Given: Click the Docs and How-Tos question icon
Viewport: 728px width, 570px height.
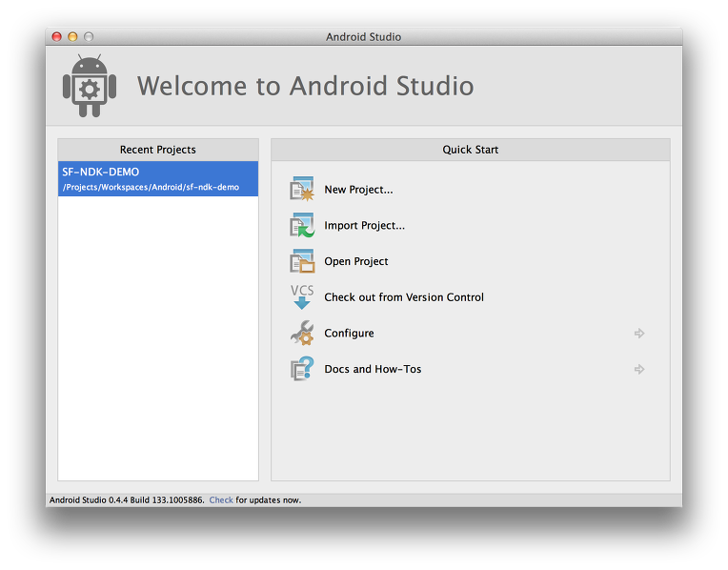Looking at the screenshot, I should click(x=302, y=369).
